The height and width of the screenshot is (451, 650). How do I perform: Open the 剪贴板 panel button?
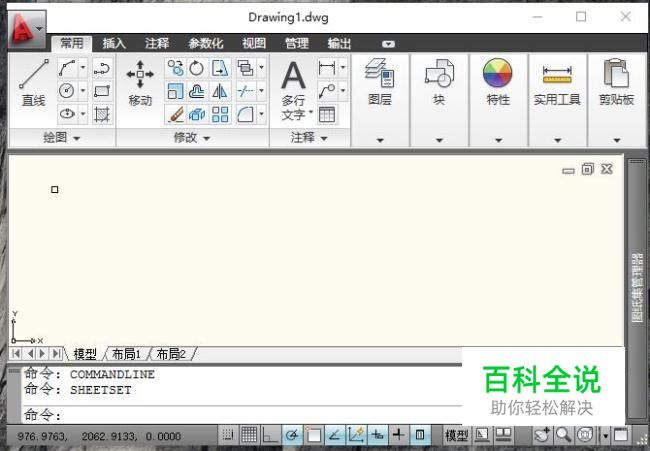(x=616, y=82)
